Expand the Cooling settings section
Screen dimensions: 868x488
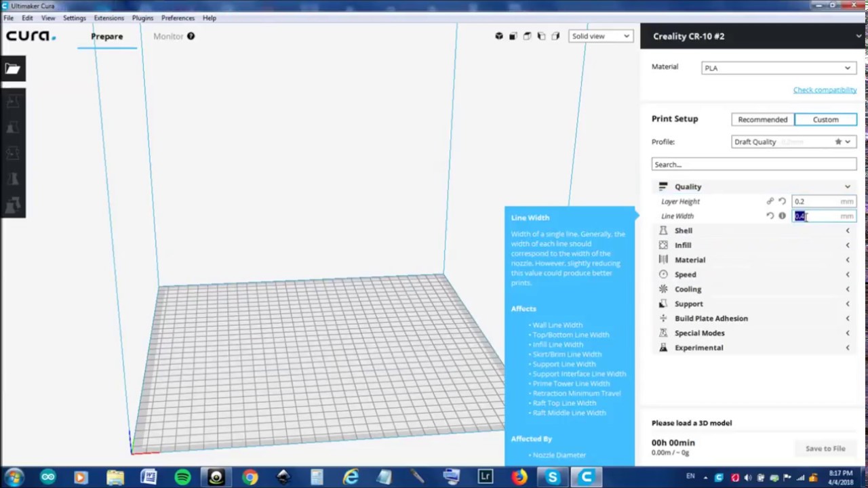[x=847, y=289]
